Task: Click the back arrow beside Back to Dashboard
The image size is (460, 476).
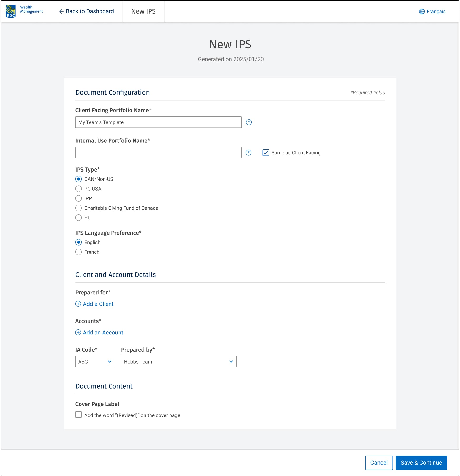Action: [61, 11]
